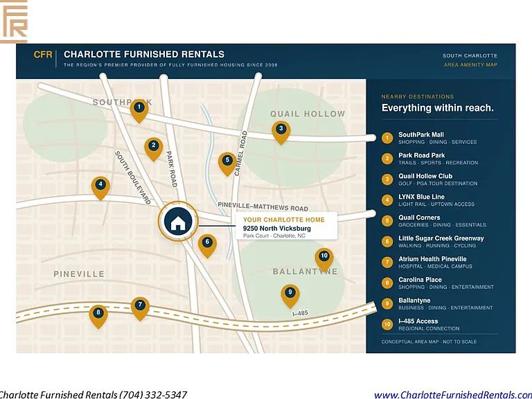Select map pin 10 near Ballantyne label

(324, 260)
